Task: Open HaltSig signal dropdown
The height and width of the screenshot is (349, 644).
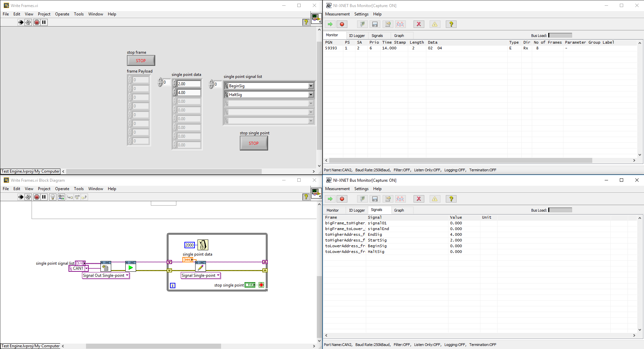Action: tap(311, 95)
